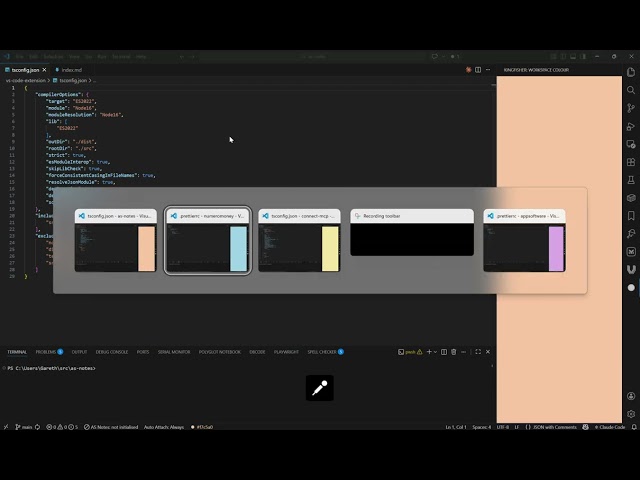Split the terminal panel
Screen dimensions: 640x480
[x=444, y=352]
